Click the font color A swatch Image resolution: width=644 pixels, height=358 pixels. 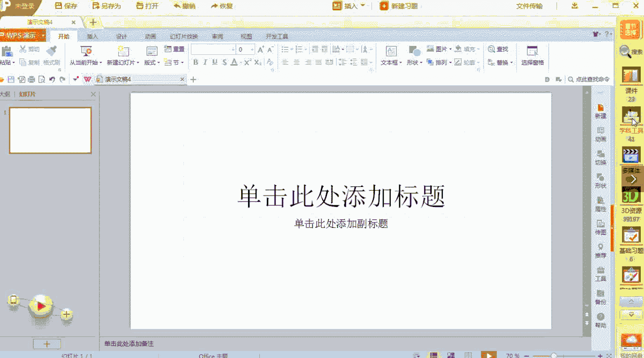234,62
